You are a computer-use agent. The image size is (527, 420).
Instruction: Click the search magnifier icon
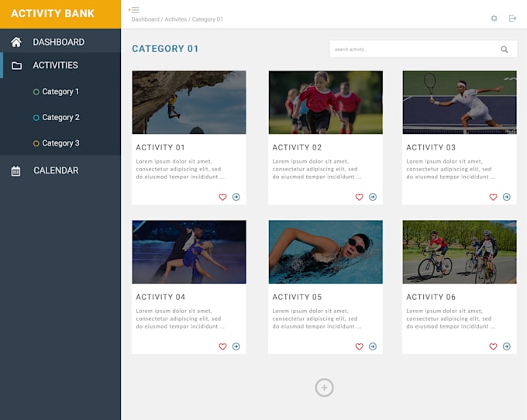[505, 50]
